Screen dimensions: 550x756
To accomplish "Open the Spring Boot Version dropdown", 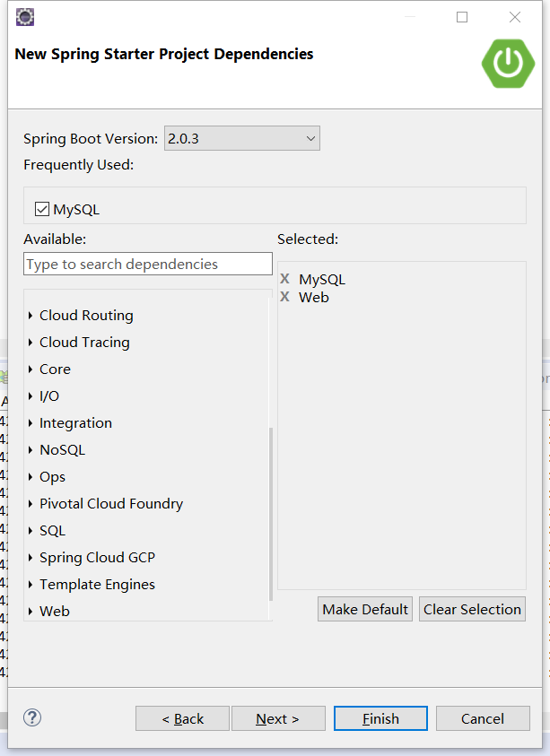I will pos(242,138).
